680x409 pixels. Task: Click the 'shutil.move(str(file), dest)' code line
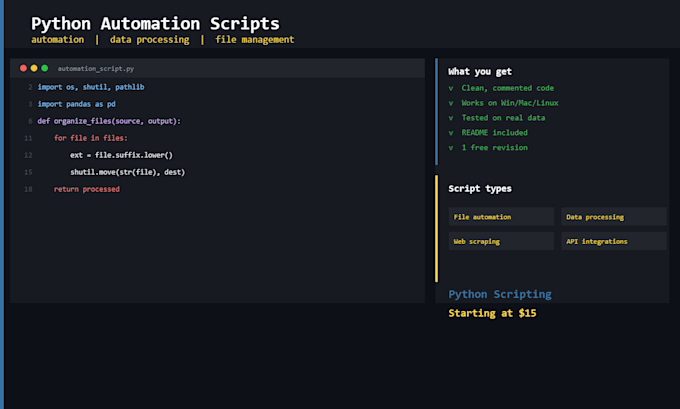(128, 172)
